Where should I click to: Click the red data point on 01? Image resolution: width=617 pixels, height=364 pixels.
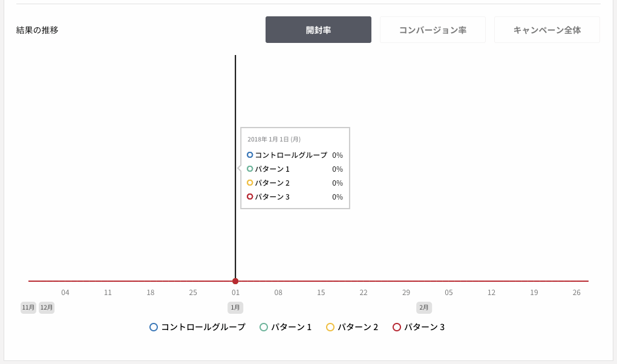tap(235, 281)
